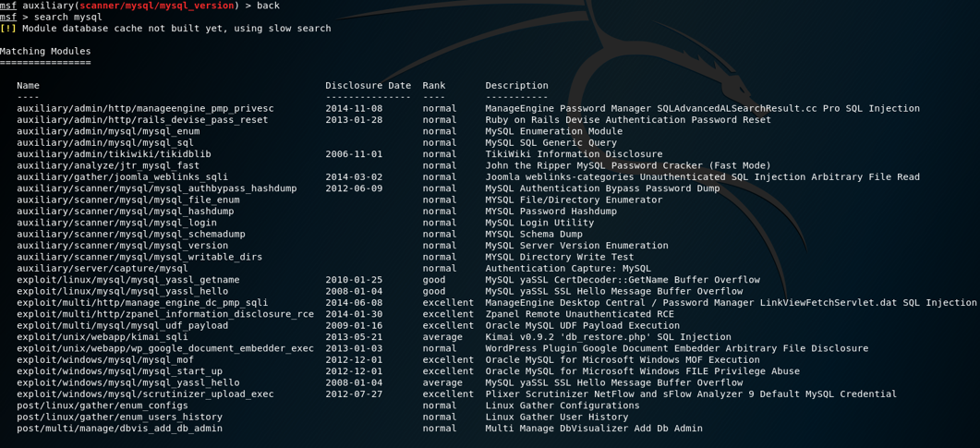980x448 pixels.
Task: Click post/linux/gather/enum_users_history module
Action: [119, 417]
